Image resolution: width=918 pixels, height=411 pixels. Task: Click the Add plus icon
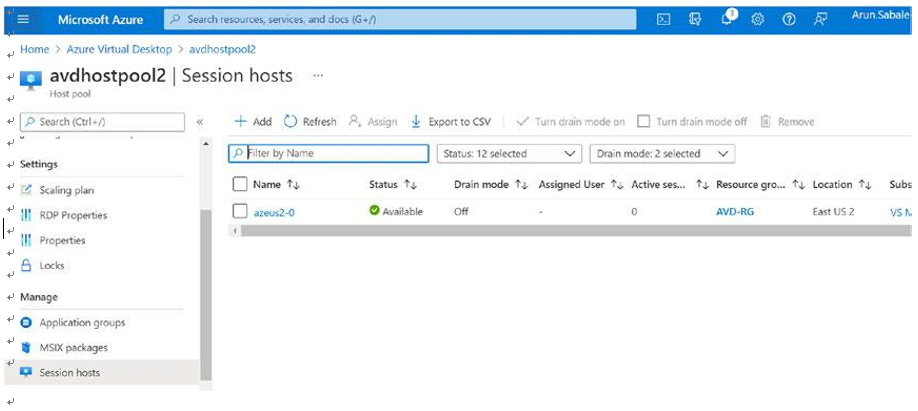coord(241,122)
